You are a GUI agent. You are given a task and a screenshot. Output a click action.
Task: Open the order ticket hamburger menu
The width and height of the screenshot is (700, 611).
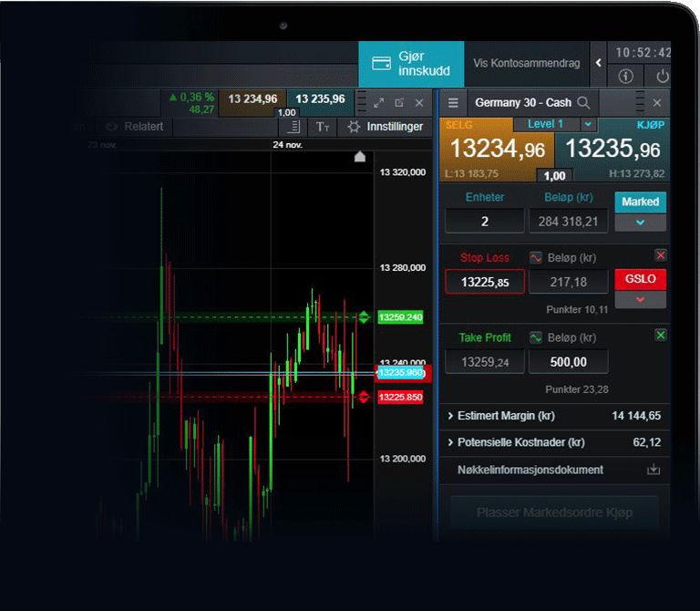click(x=453, y=103)
